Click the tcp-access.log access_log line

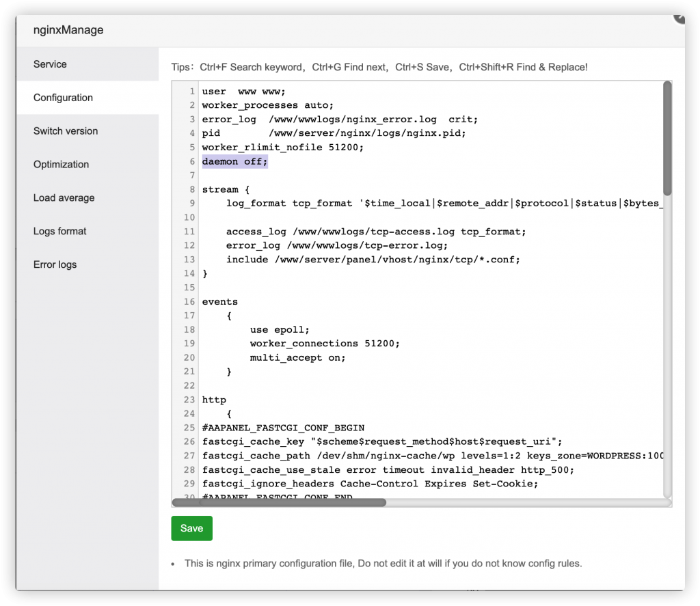point(376,232)
